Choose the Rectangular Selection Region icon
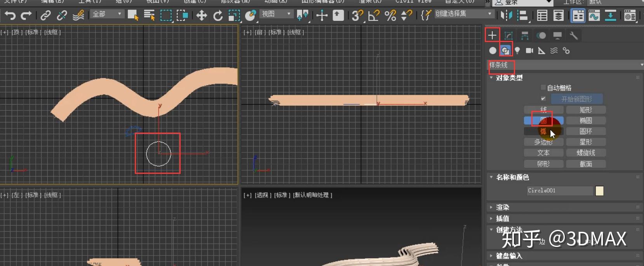The width and height of the screenshot is (644, 266). coord(166,16)
